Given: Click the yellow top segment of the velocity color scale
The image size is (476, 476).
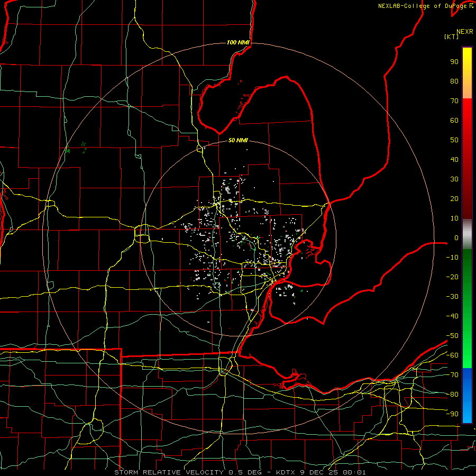Looking at the screenshot, I should click(x=467, y=73).
